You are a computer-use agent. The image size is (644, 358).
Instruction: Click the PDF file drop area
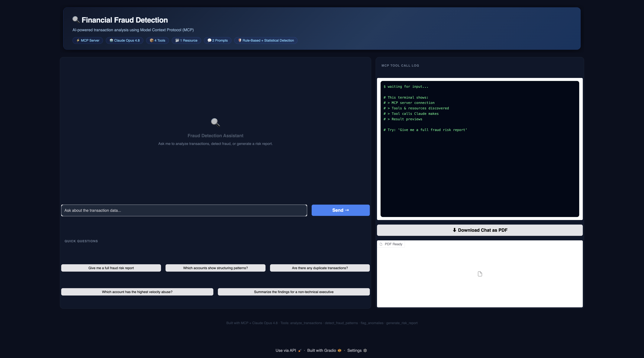click(x=480, y=274)
